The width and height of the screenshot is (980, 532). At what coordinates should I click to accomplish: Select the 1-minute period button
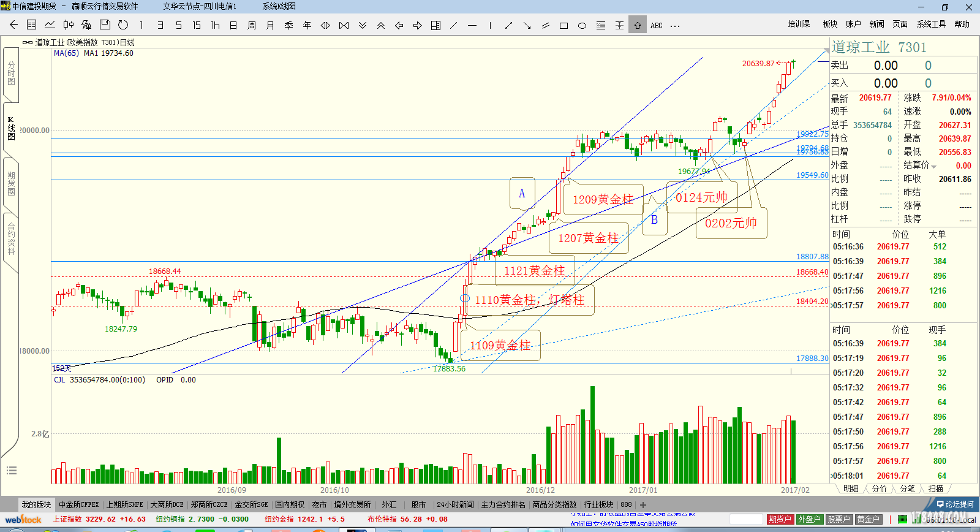tap(141, 25)
